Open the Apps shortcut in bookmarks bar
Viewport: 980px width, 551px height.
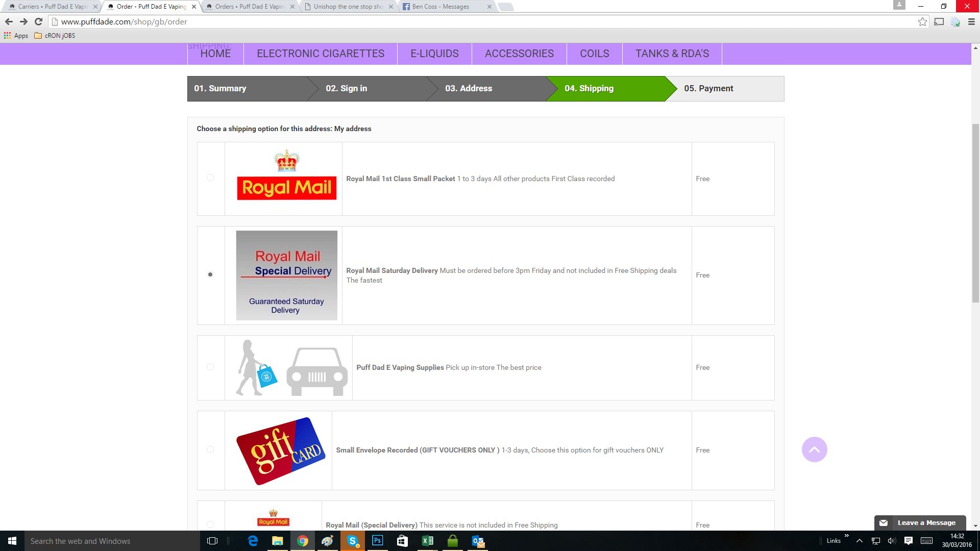[16, 36]
